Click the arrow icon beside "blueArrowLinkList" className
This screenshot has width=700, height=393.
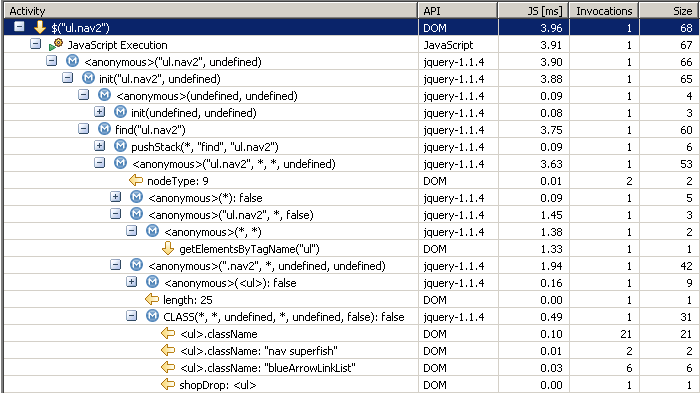(x=168, y=367)
